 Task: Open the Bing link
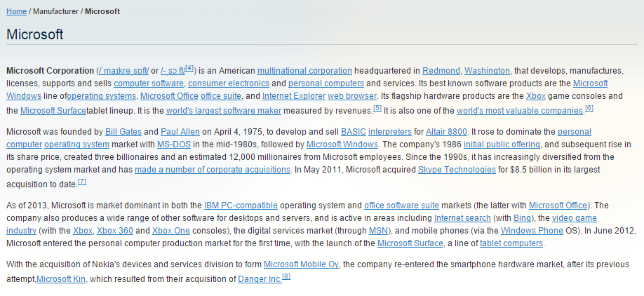[521, 218]
